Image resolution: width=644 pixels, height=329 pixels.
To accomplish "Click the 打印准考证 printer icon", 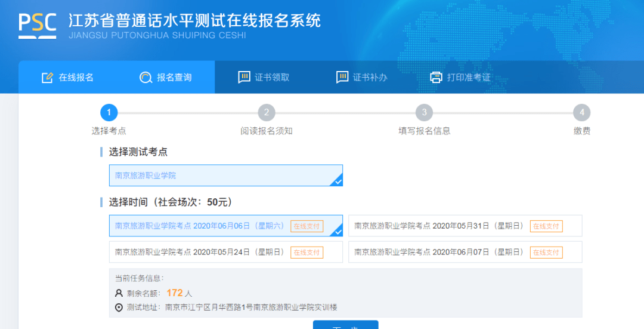I will [436, 77].
